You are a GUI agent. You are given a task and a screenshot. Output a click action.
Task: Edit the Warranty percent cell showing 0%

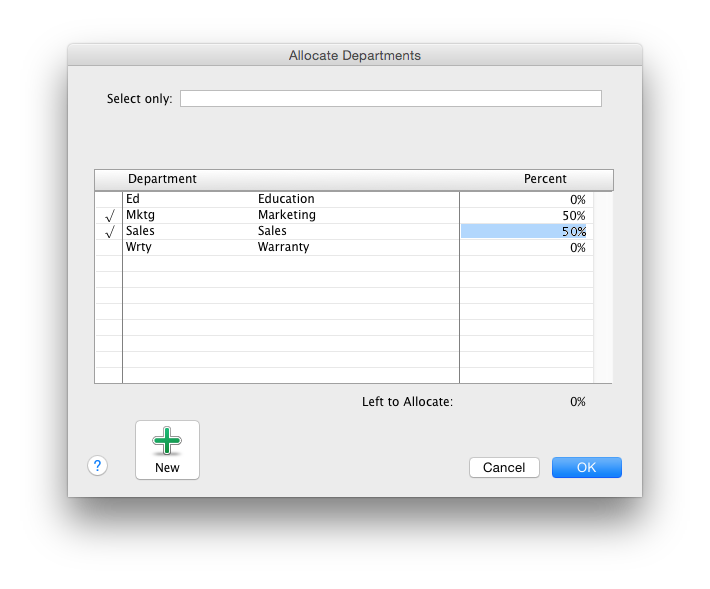coord(526,248)
